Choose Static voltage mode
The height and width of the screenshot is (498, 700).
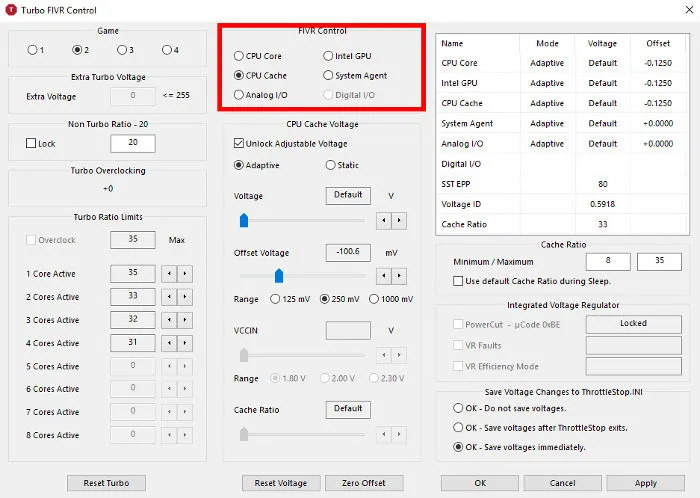coord(330,165)
